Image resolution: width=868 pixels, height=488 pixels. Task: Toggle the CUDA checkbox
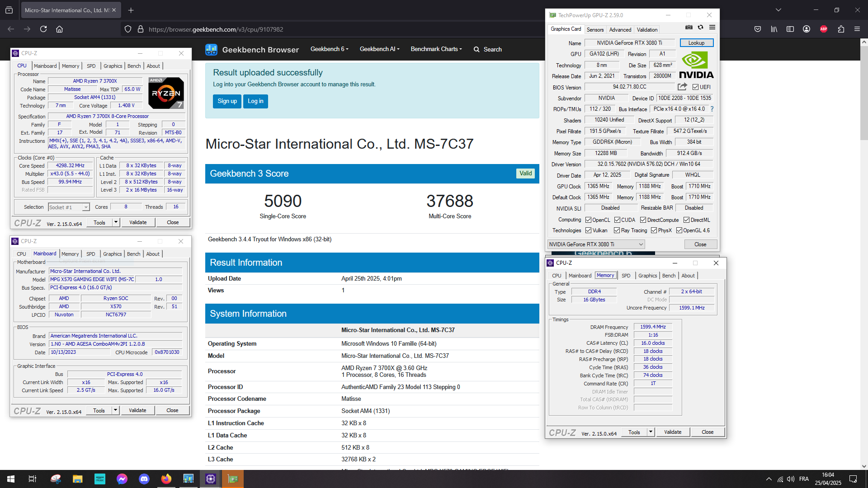click(617, 220)
